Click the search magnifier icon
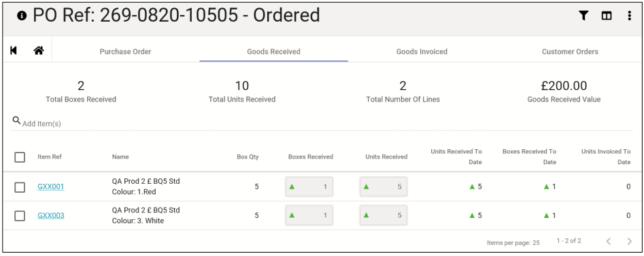Screen dimensions: 644x256 coord(16,121)
